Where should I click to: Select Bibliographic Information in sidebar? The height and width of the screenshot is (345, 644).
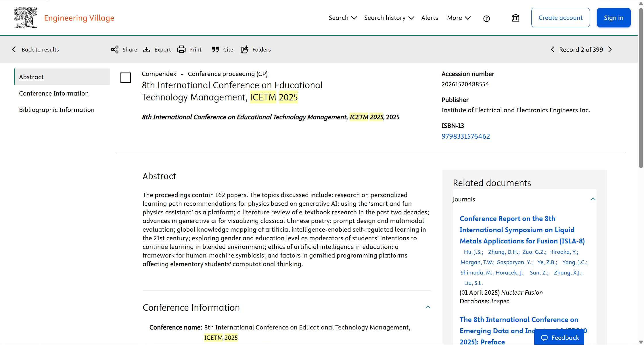point(57,110)
